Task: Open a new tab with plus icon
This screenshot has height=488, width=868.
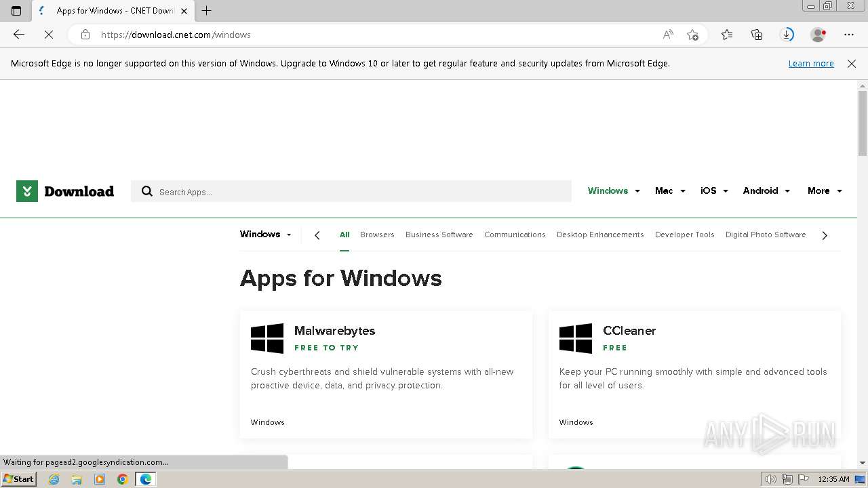Action: point(207,11)
